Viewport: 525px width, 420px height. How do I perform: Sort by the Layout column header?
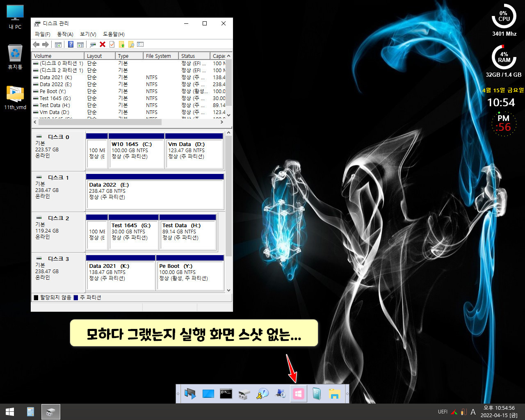pyautogui.click(x=100, y=56)
